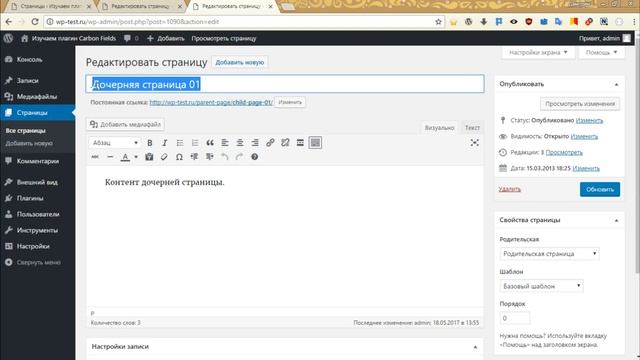Viewport: 640px width, 360px height.
Task: Open Пользователи in sidebar menu
Action: (38, 214)
